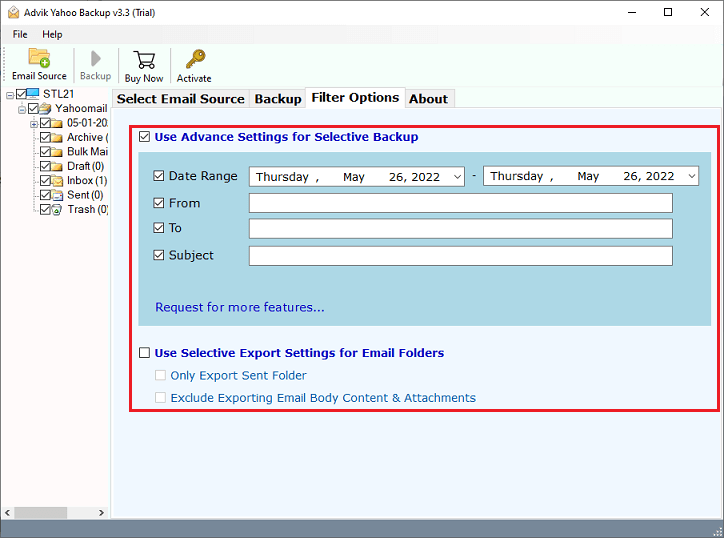
Task: Disable Use Advance Settings for Selective Backup
Action: pos(146,137)
